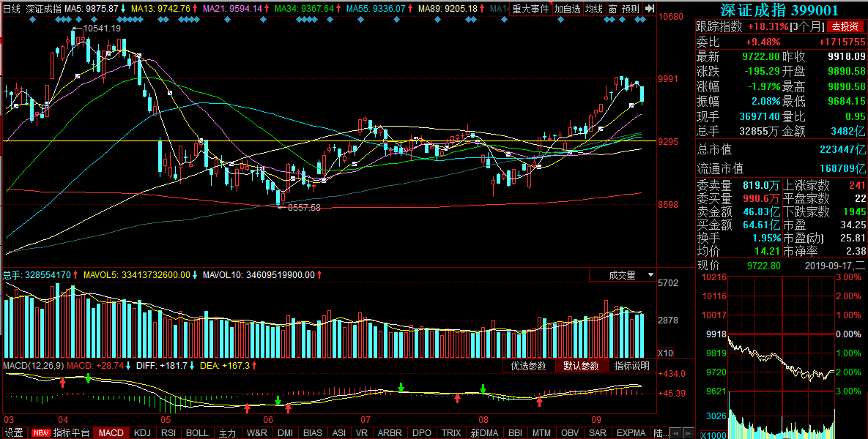Click the 日线 period label

tap(12, 9)
